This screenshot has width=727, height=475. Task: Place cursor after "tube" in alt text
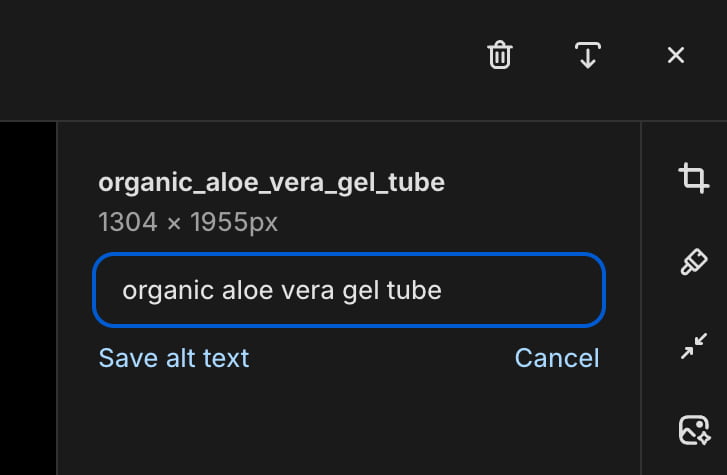pos(443,290)
